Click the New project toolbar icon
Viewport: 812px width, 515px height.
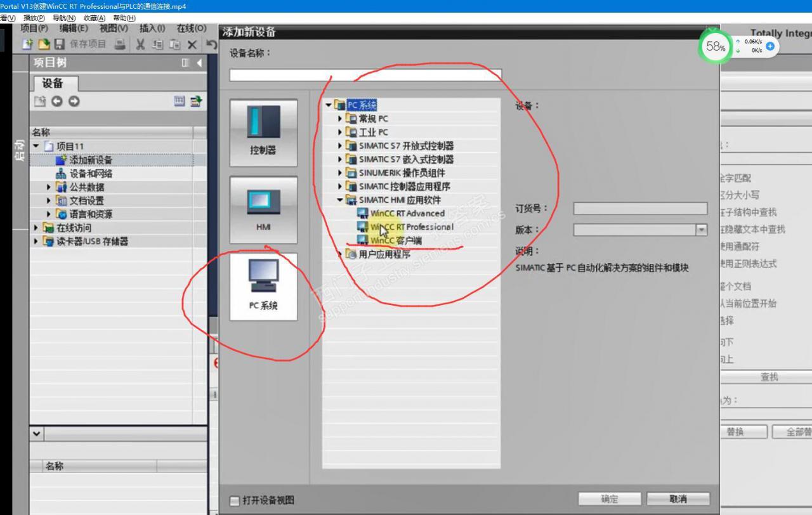tap(27, 44)
